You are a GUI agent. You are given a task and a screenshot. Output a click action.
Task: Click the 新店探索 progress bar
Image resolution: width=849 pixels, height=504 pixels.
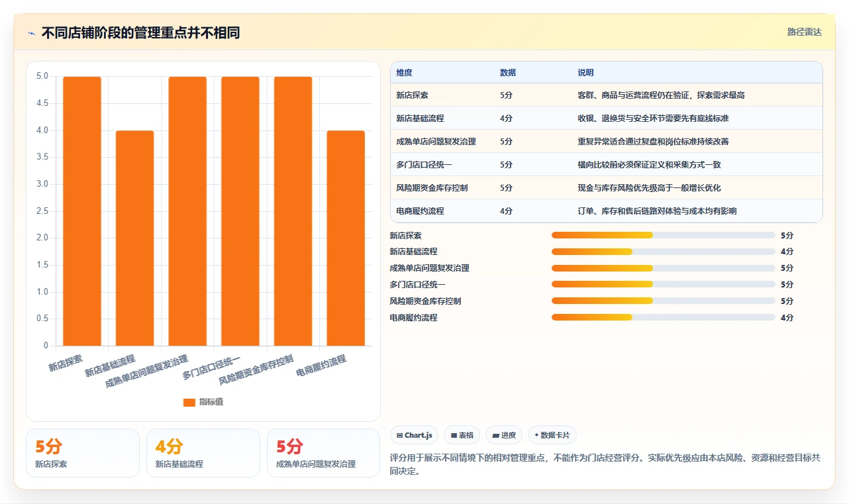(663, 235)
